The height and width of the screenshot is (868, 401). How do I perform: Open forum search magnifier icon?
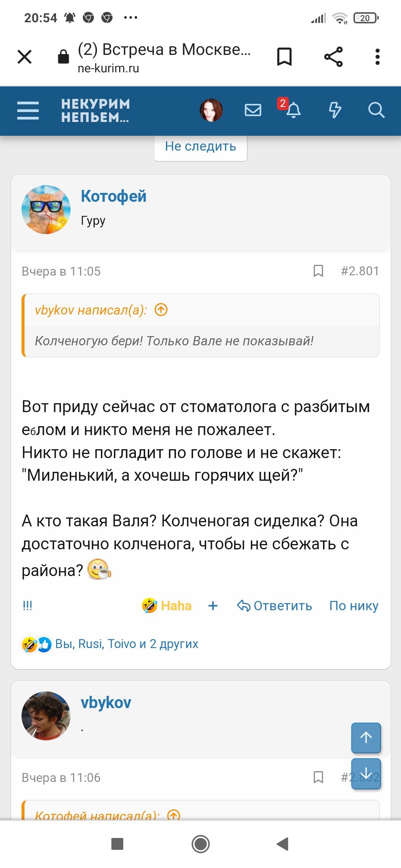(x=376, y=110)
